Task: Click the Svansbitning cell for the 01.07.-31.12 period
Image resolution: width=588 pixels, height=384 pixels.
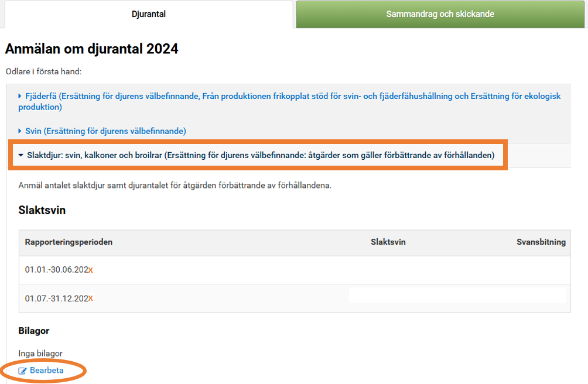Action: [541, 298]
